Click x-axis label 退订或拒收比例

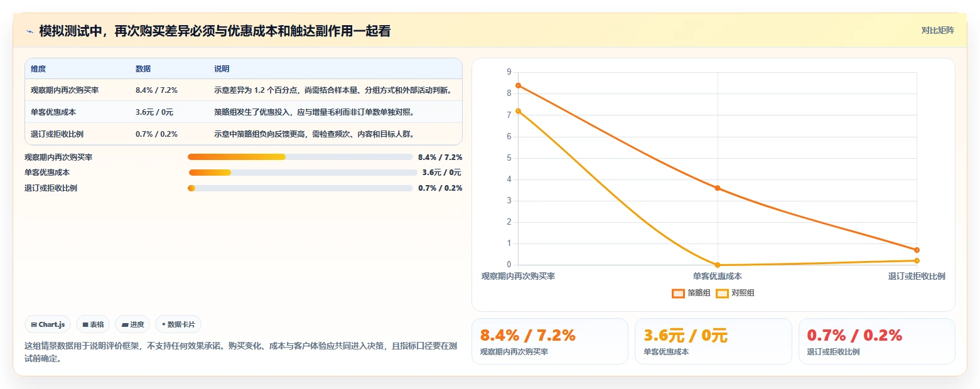tap(917, 276)
